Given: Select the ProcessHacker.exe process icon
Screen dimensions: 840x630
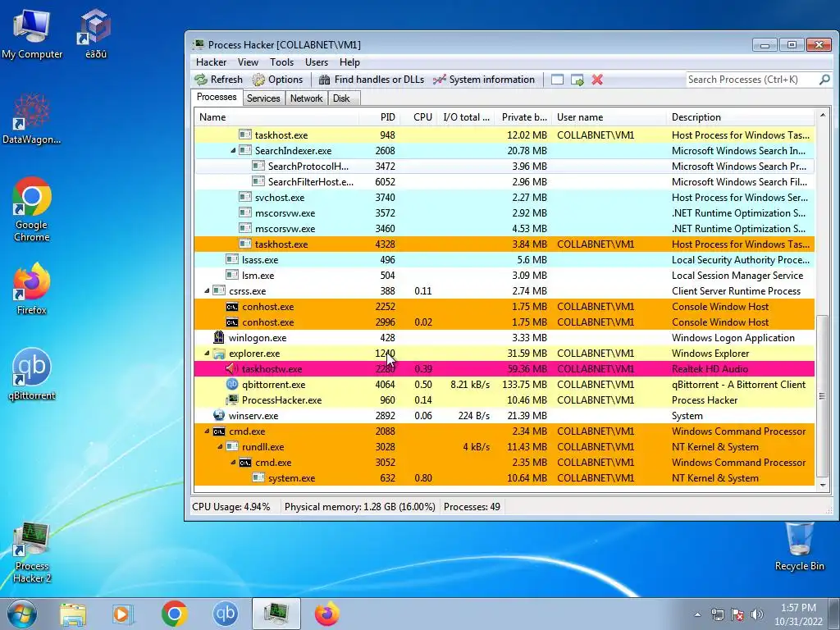Looking at the screenshot, I should [x=232, y=399].
